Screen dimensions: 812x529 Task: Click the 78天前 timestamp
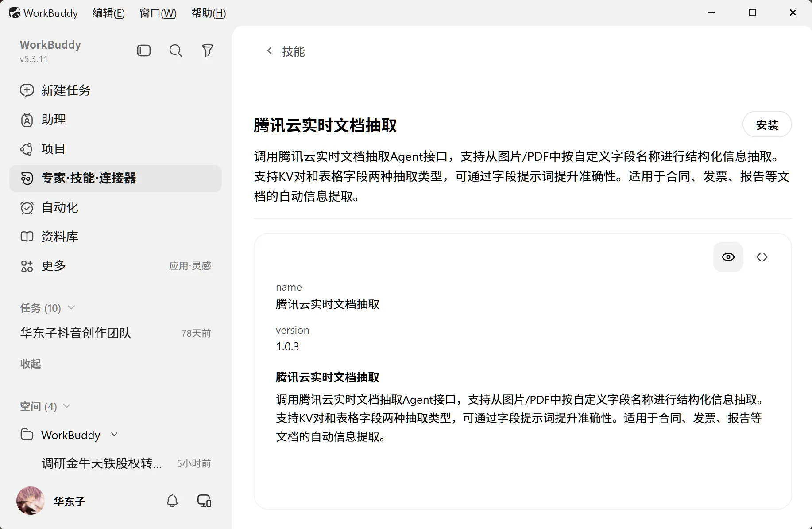[196, 333]
